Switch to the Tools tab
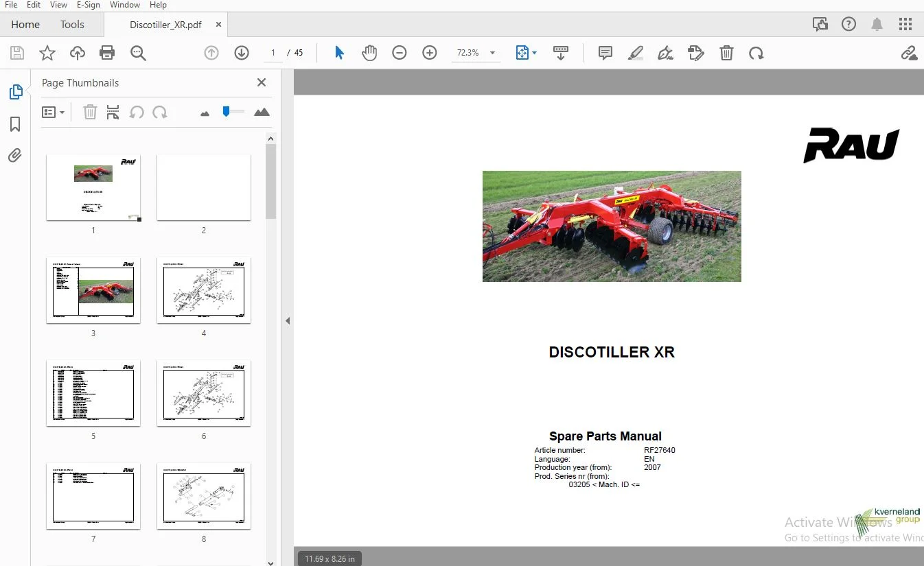This screenshot has height=566, width=924. pos(72,24)
